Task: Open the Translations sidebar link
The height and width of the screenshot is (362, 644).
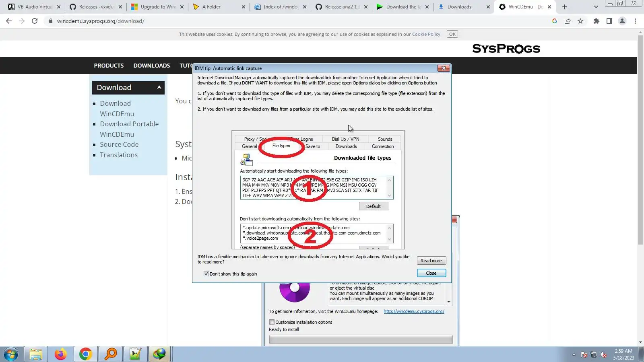Action: click(119, 155)
